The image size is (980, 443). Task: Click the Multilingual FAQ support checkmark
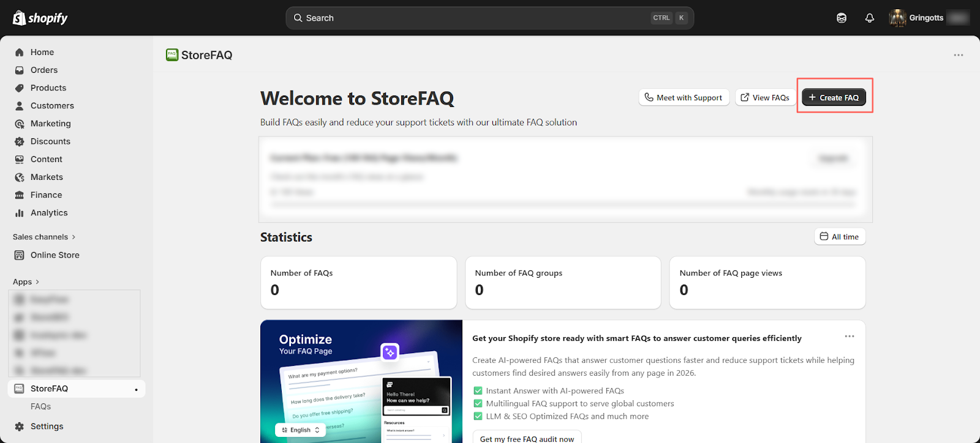click(x=478, y=403)
